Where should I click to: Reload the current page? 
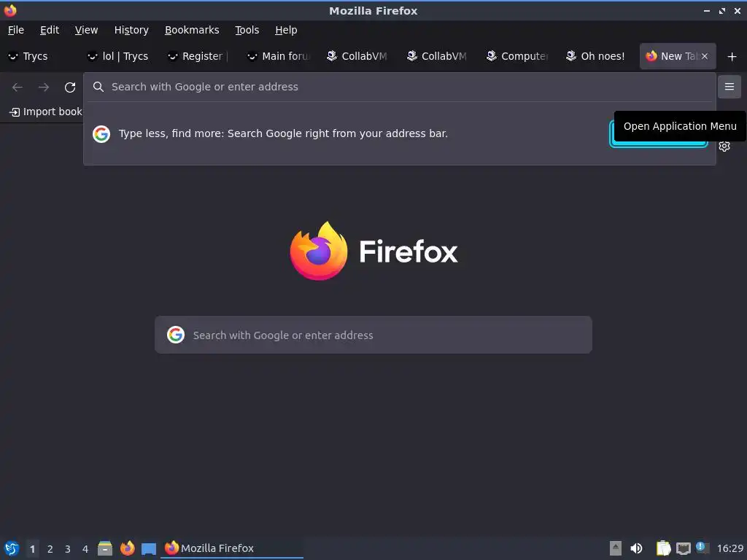click(70, 87)
